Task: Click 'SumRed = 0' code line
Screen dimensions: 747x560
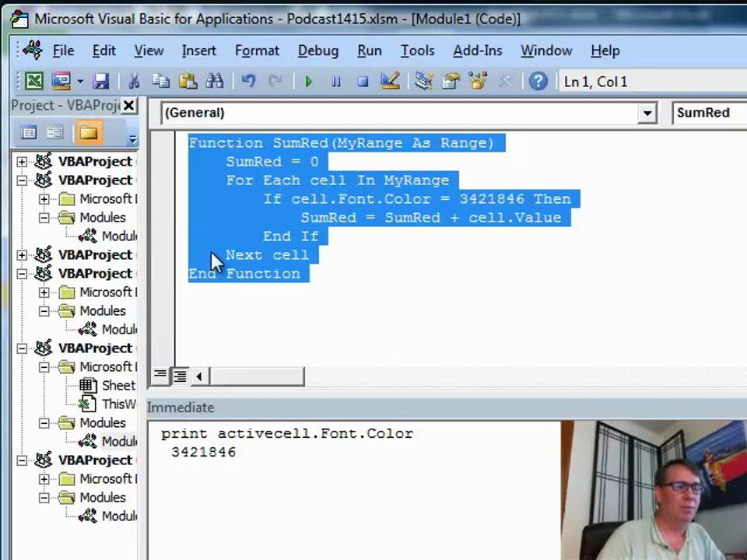Action: [x=272, y=162]
